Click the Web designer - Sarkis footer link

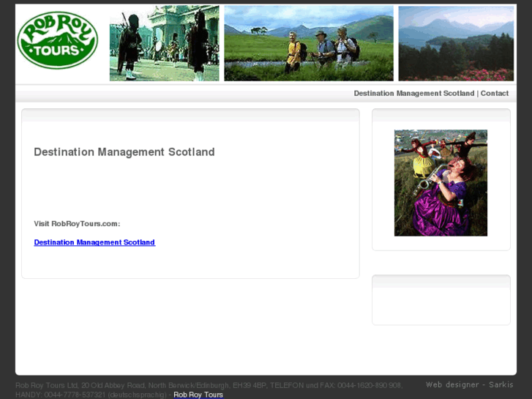point(469,385)
